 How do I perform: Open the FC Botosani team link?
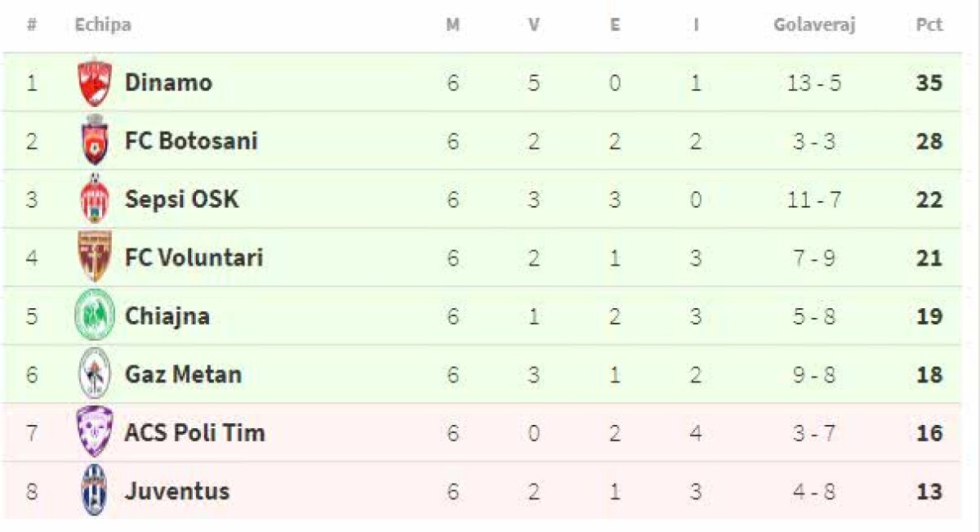pos(191,141)
